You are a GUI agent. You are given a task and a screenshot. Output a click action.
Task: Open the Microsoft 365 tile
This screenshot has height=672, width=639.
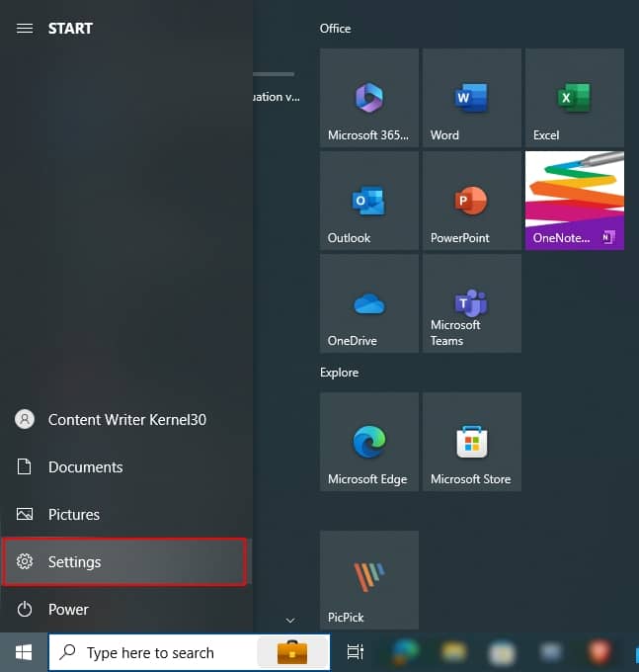tap(369, 98)
